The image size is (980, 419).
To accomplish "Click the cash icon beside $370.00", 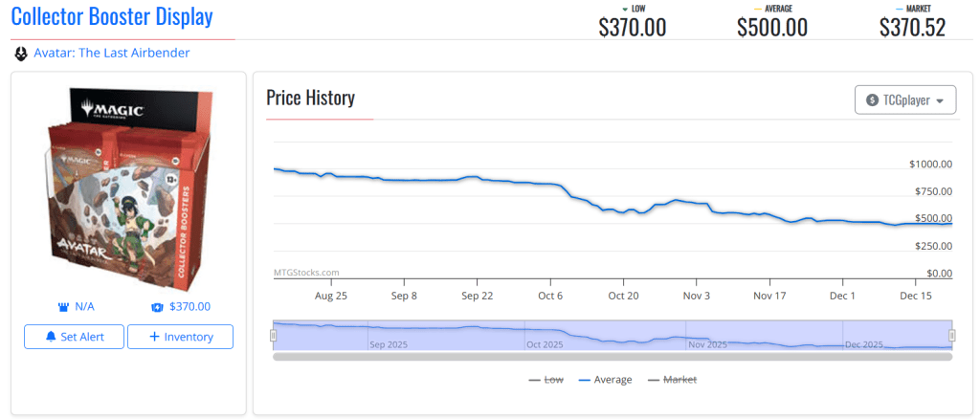I will point(158,307).
